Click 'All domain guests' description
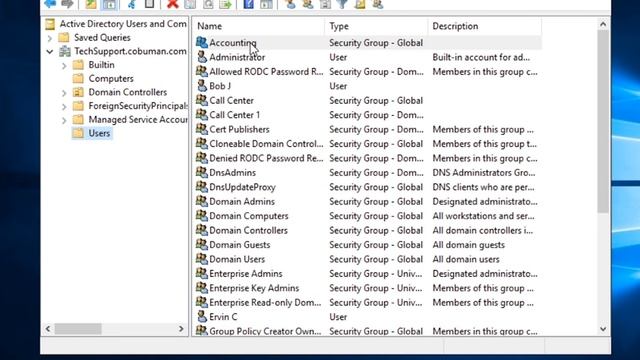The height and width of the screenshot is (360, 640). 469,244
